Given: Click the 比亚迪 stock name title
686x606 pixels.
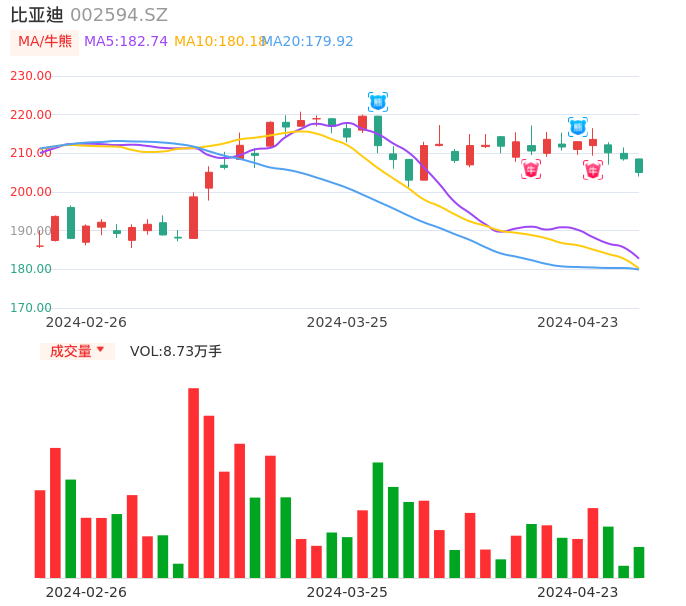Looking at the screenshot, I should tap(37, 15).
